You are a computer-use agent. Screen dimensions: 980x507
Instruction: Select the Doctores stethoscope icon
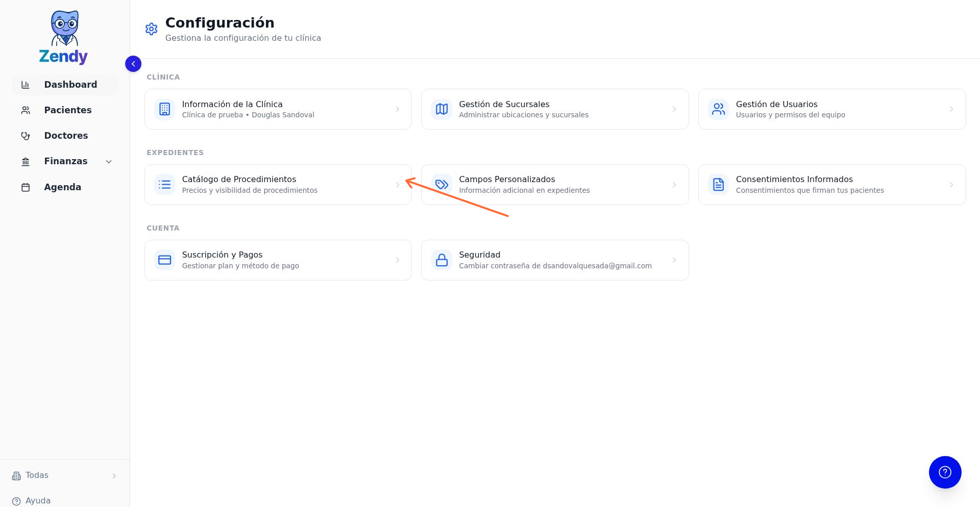[26, 136]
